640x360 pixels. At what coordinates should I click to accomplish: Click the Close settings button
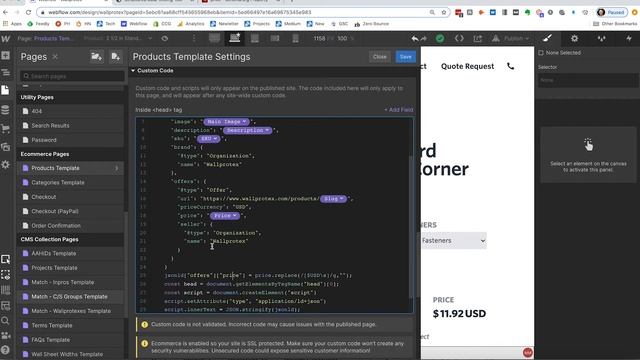(x=380, y=57)
